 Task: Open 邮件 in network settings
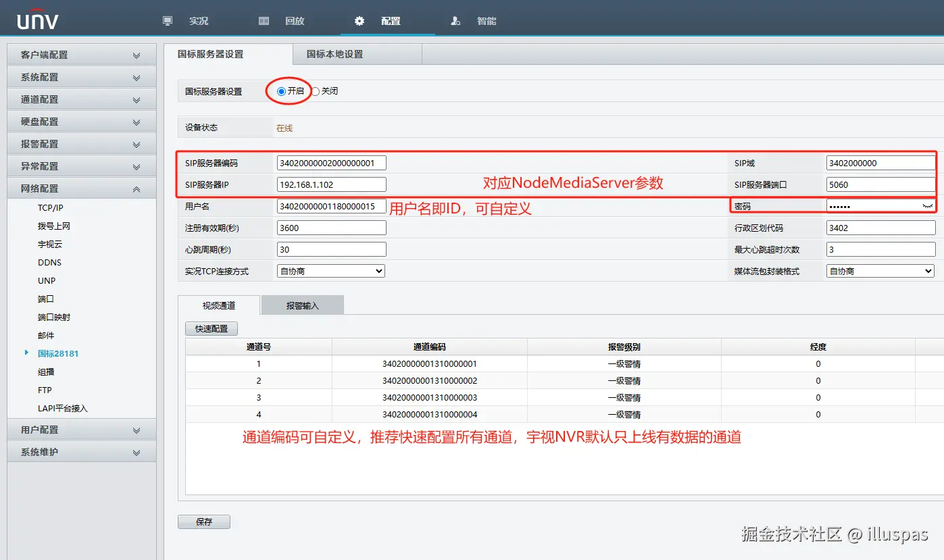pyautogui.click(x=46, y=336)
